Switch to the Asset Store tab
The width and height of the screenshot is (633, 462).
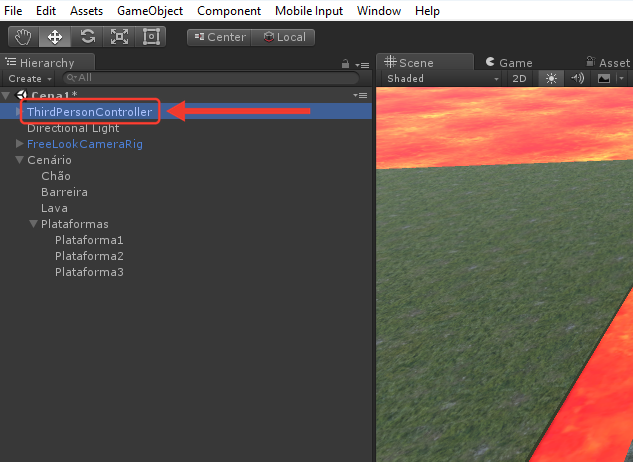click(608, 63)
